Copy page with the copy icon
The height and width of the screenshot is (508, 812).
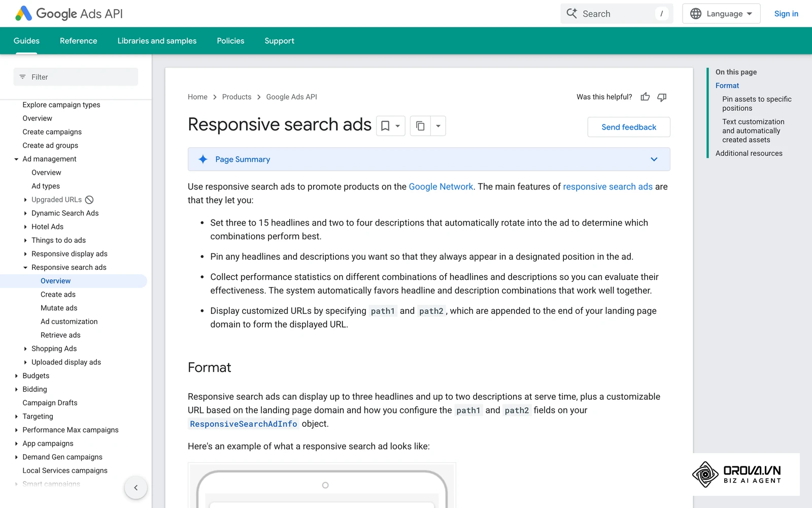coord(420,125)
